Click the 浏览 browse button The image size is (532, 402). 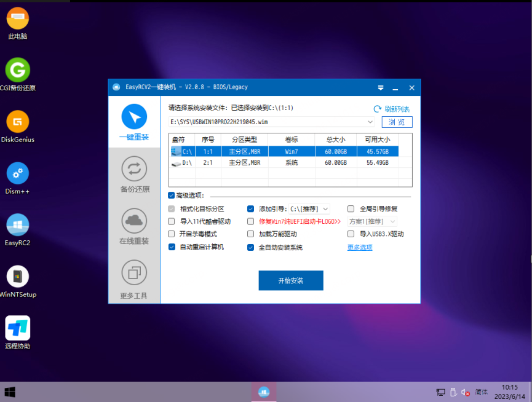point(397,122)
